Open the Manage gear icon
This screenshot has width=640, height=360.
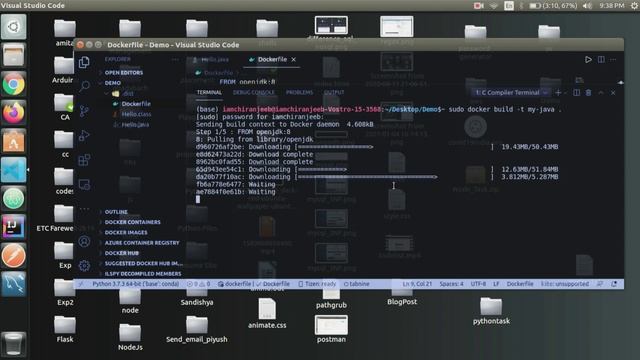84,266
